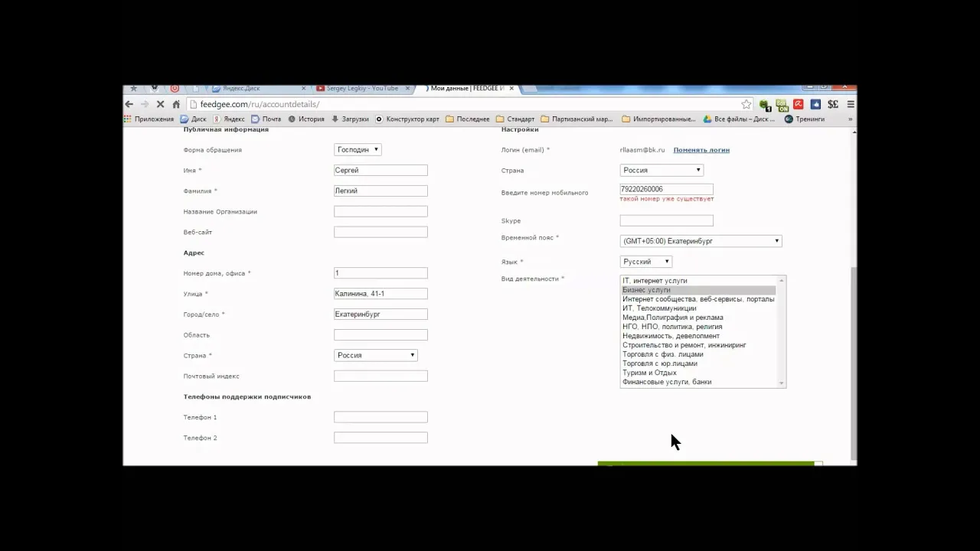Open the Стандарт bookmarks folder
Screen dimensions: 980x551
point(515,119)
